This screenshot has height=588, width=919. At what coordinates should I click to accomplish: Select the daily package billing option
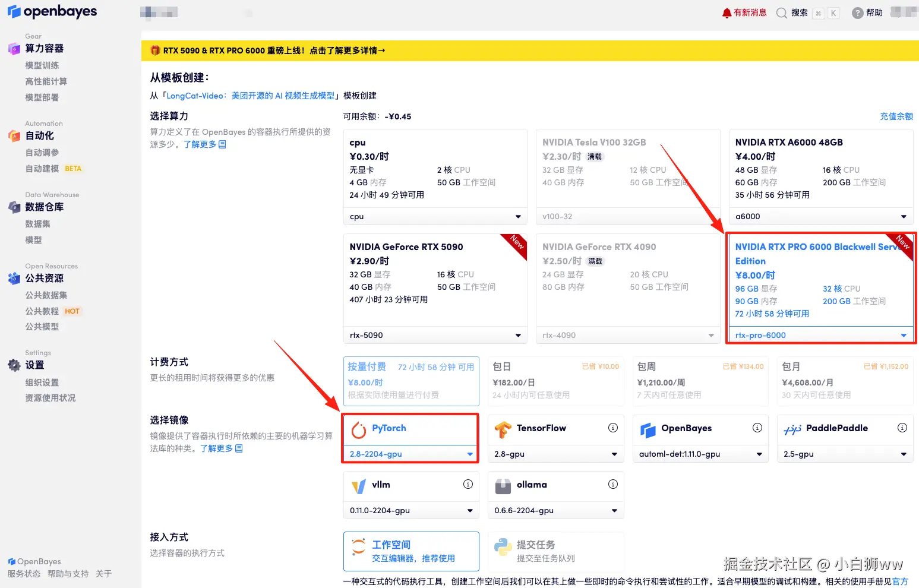[556, 381]
